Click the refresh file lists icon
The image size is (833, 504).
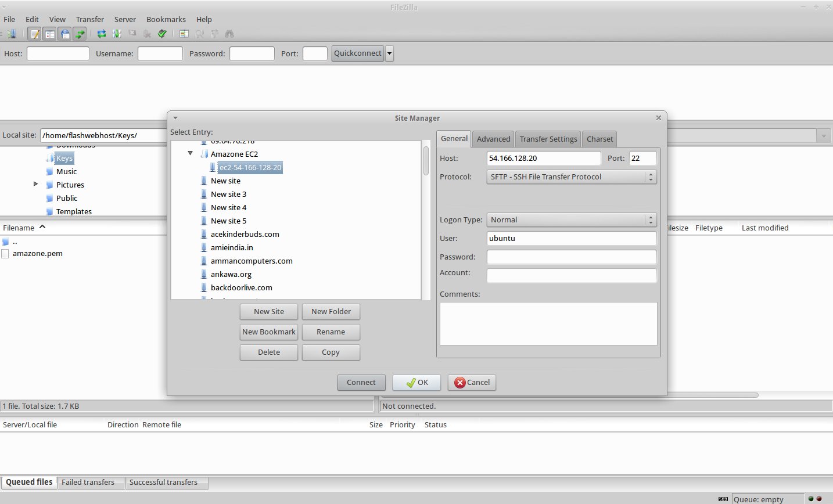(x=102, y=34)
